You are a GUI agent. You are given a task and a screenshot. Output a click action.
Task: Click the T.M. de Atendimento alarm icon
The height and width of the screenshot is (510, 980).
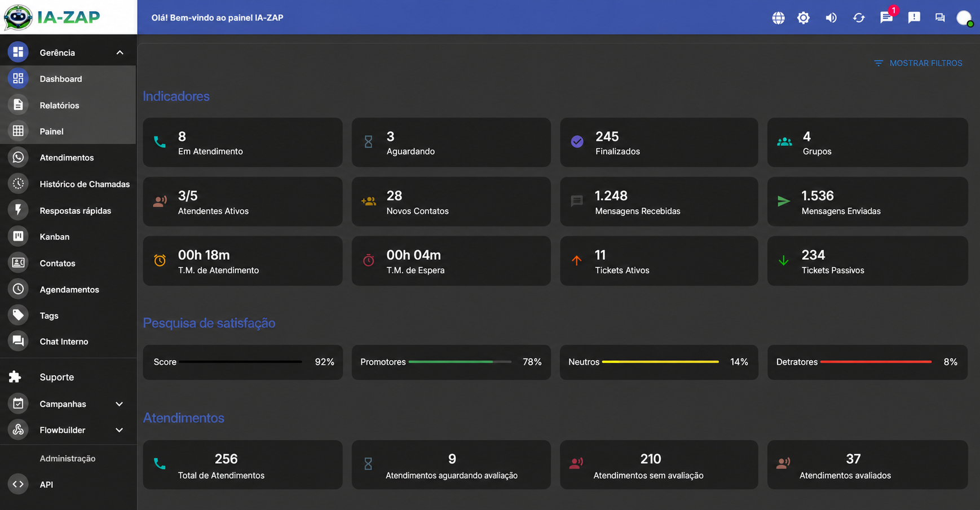(160, 260)
